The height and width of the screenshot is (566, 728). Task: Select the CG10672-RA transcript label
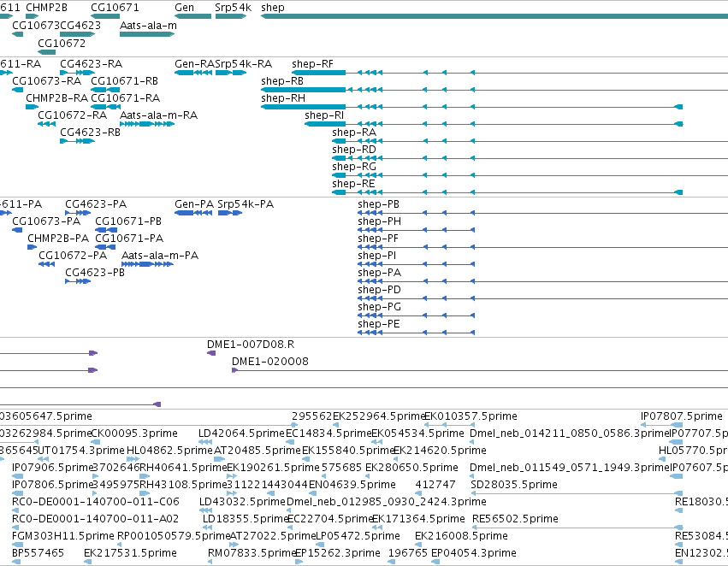point(72,115)
